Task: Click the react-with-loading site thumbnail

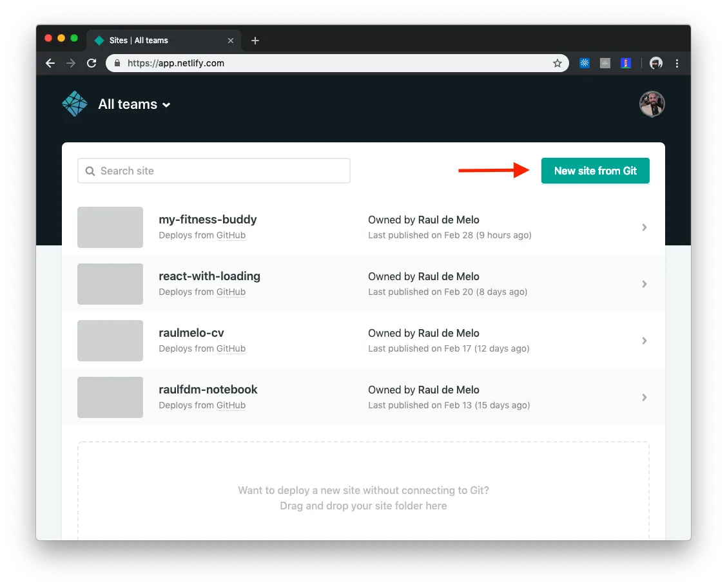Action: coord(110,284)
